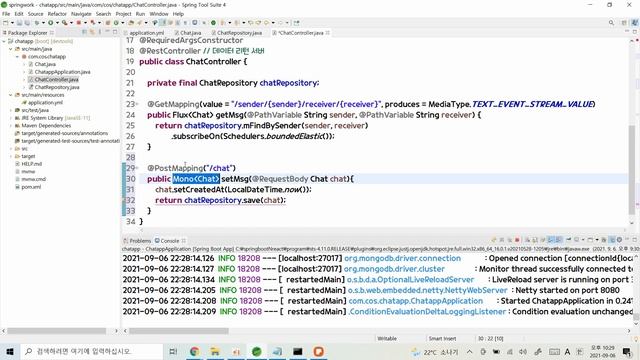Click the Windows taskbar search box

91,351
